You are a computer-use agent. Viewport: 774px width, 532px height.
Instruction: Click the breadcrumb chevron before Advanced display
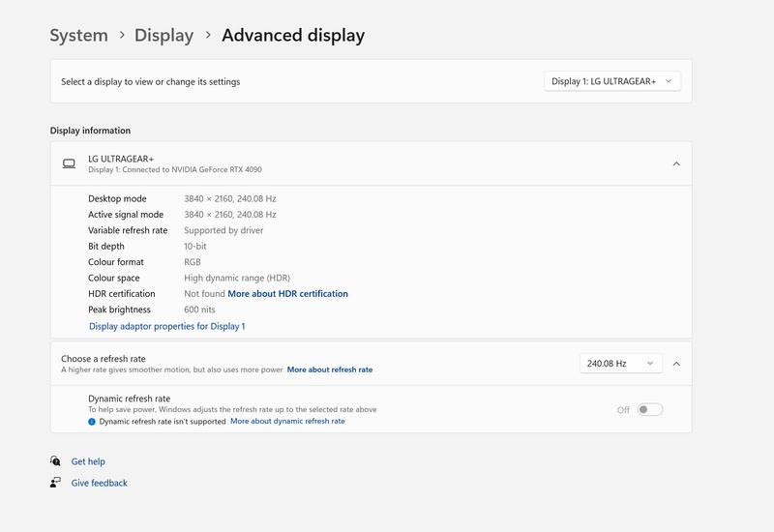coord(207,35)
